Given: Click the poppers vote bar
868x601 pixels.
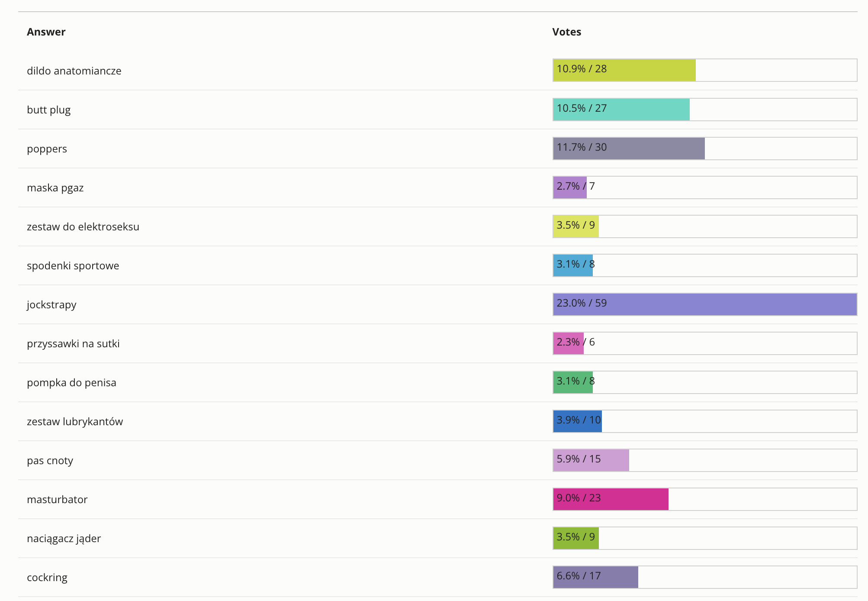Looking at the screenshot, I should coord(629,149).
